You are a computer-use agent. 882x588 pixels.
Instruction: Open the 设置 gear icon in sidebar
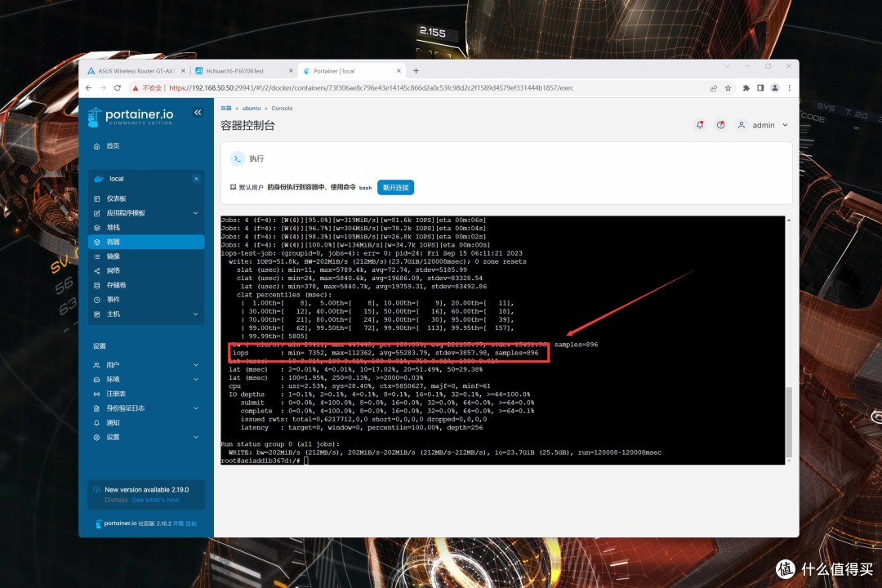[96, 437]
